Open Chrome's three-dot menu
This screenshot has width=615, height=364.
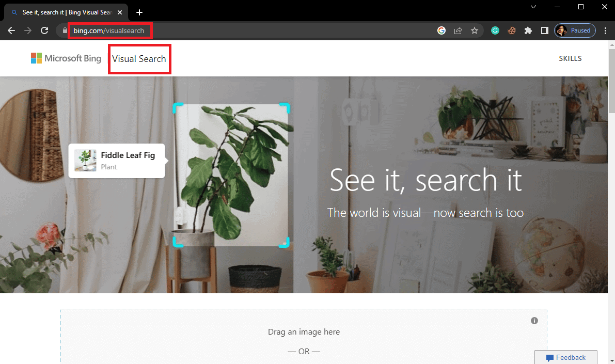[605, 30]
